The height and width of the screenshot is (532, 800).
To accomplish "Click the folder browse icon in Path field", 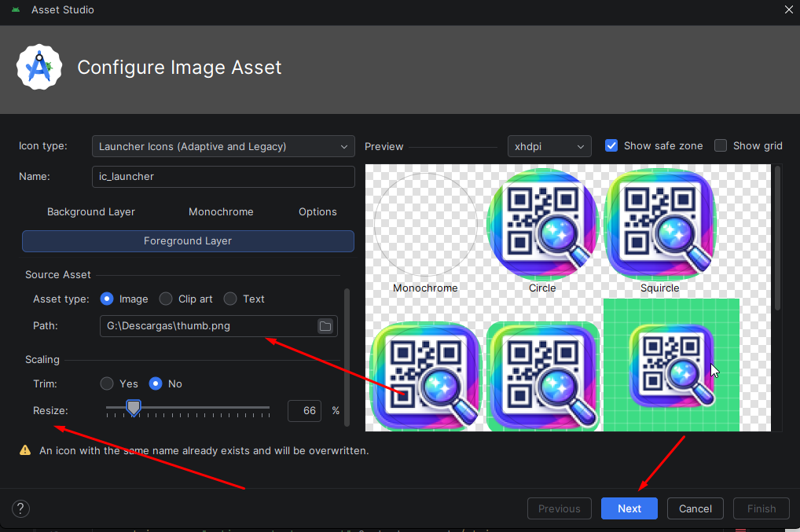I will [325, 326].
